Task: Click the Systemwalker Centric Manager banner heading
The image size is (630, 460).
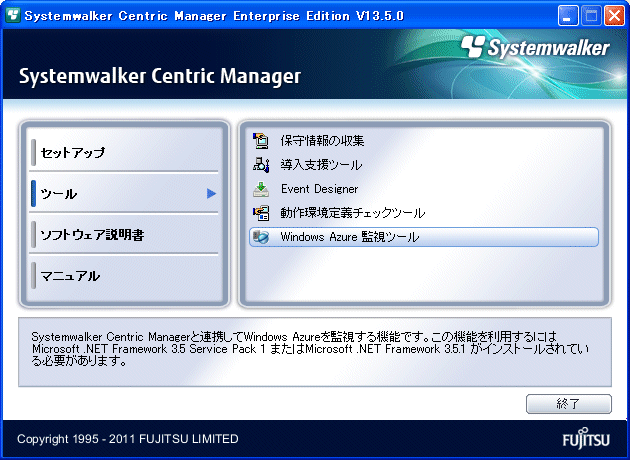Action: (160, 76)
